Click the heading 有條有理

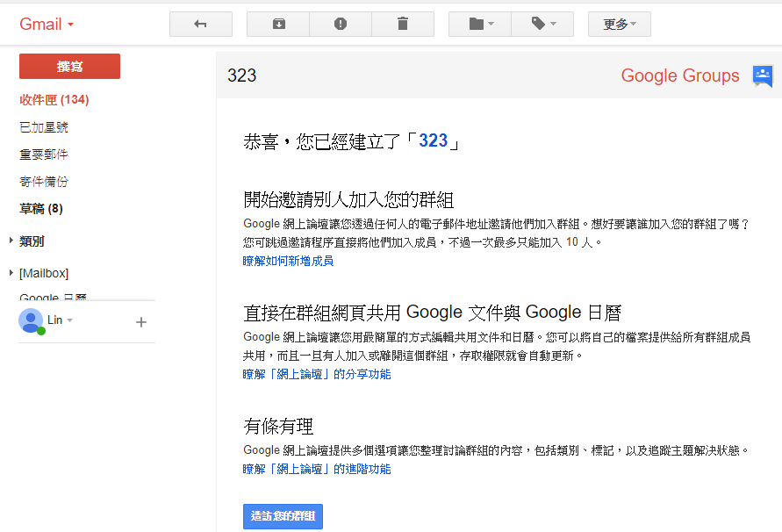tap(278, 427)
